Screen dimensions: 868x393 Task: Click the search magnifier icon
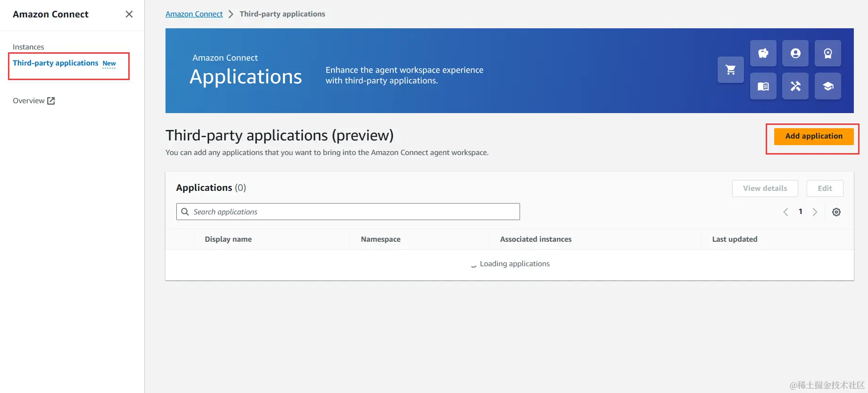(x=185, y=212)
